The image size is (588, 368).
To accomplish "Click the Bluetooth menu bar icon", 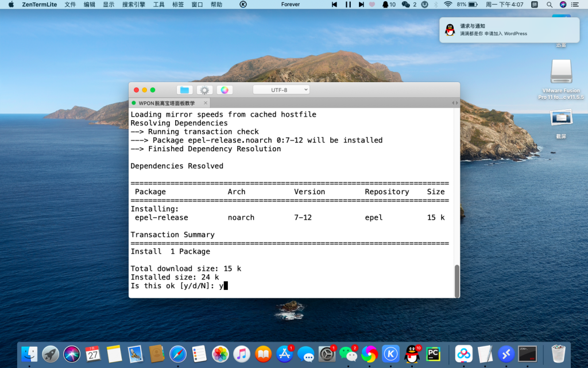I will point(436,5).
